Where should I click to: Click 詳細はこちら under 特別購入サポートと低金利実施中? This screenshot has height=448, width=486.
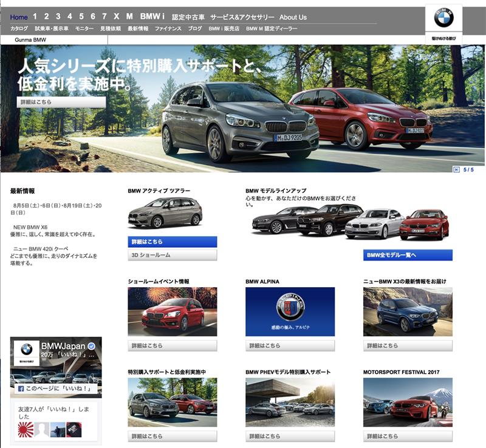(x=173, y=436)
